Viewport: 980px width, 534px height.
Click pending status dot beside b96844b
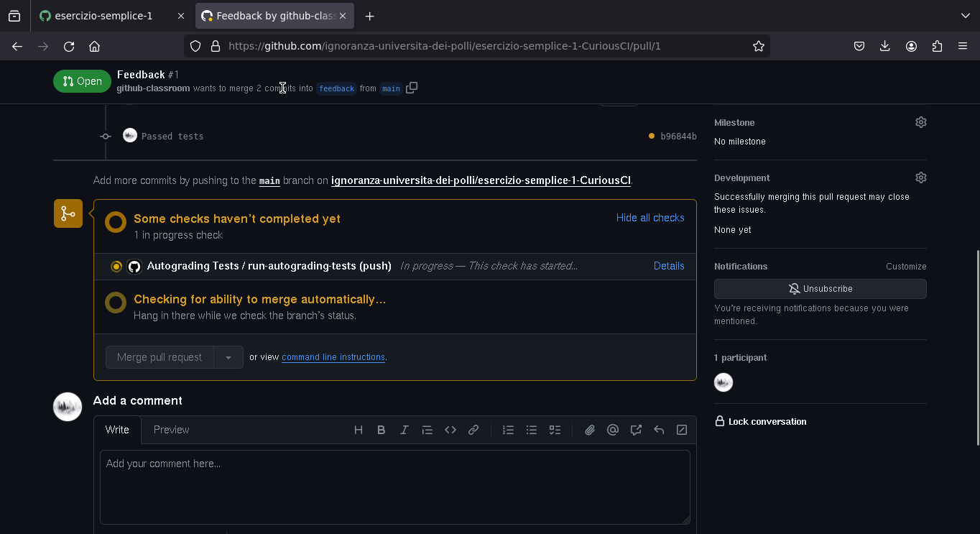[652, 136]
